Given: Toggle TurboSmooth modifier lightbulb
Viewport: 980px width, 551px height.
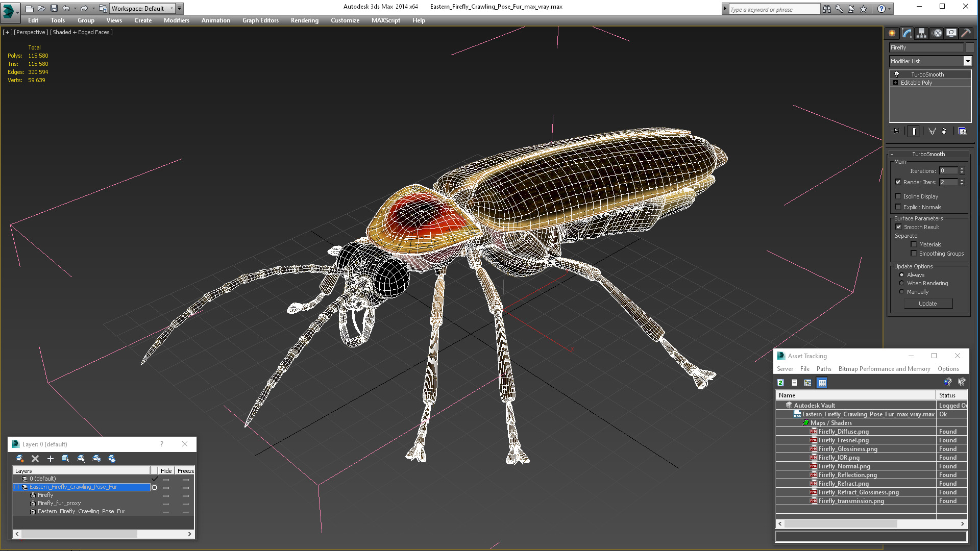Looking at the screenshot, I should tap(897, 74).
